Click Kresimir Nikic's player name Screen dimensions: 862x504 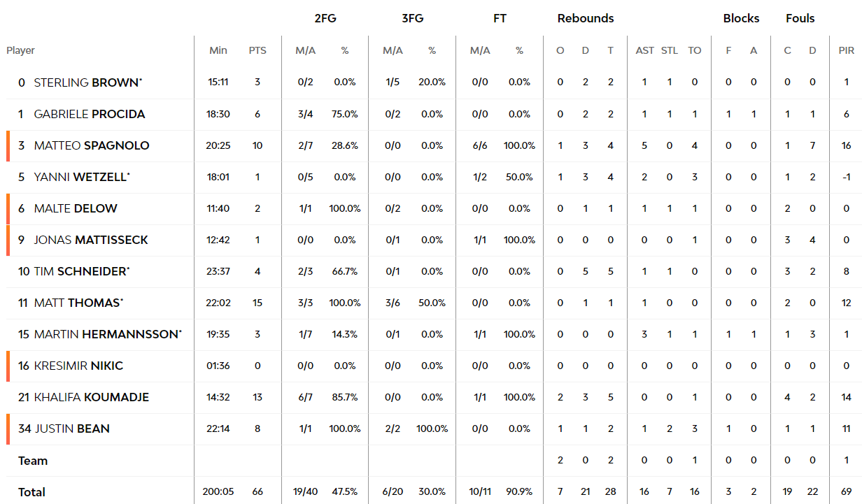coord(78,366)
